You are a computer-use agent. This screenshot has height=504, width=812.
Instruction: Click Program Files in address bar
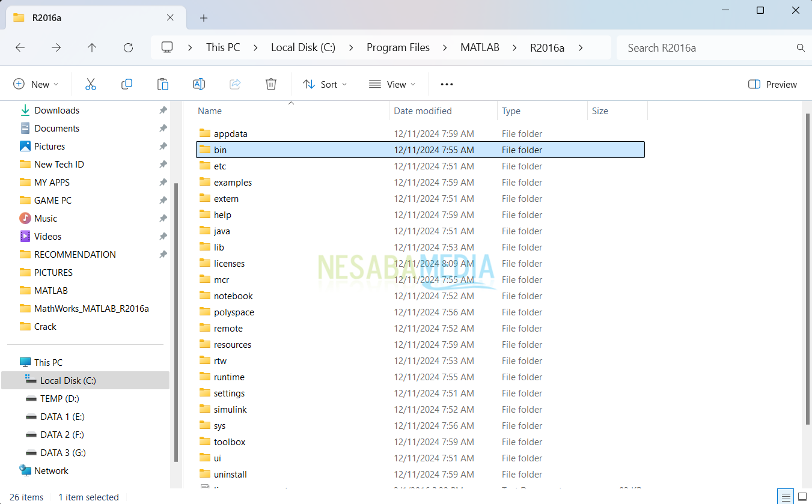[x=398, y=47]
